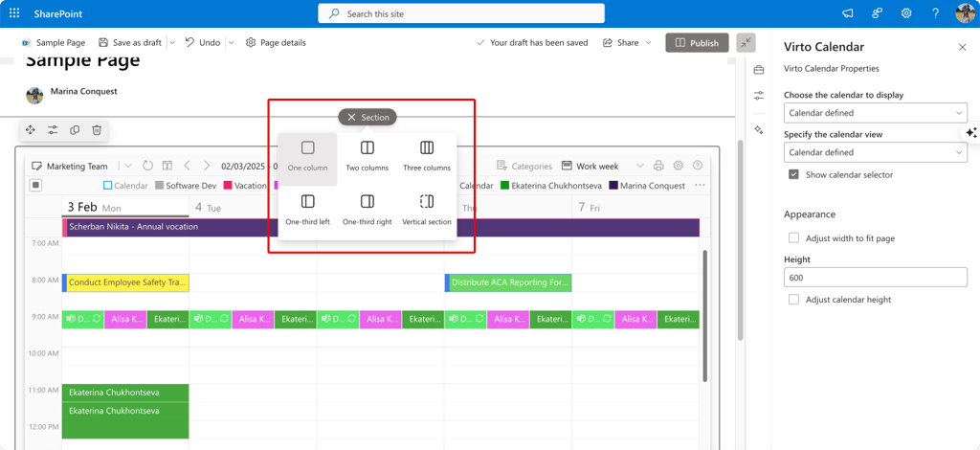
Task: Open the sliders icon in the right rail
Action: 759,96
